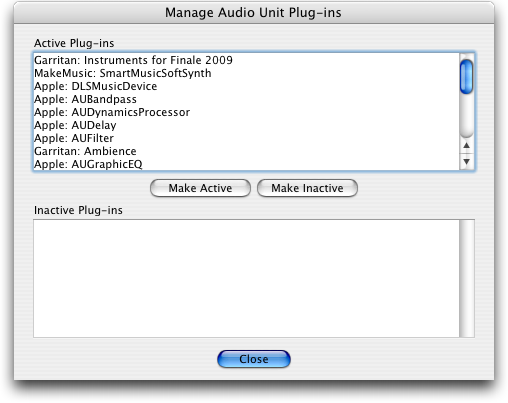Click the blue scrollbar thumb in active list
This screenshot has height=403, width=508.
[467, 76]
